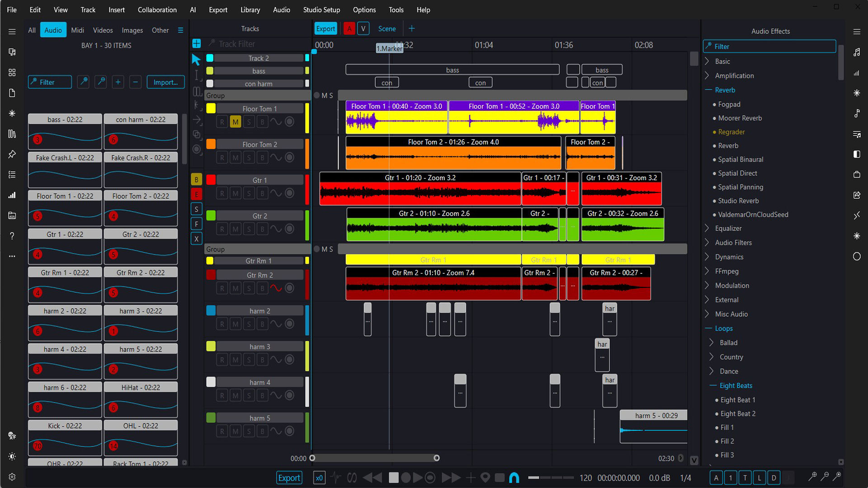The image size is (868, 488).
Task: Click the zoom-in magnifier at the bottom right
Action: (812, 477)
